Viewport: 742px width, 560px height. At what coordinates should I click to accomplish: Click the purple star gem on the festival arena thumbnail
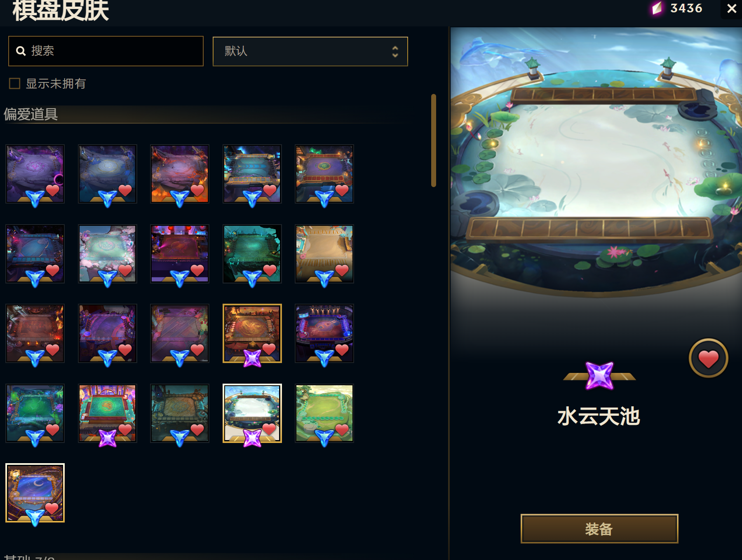pyautogui.click(x=108, y=438)
